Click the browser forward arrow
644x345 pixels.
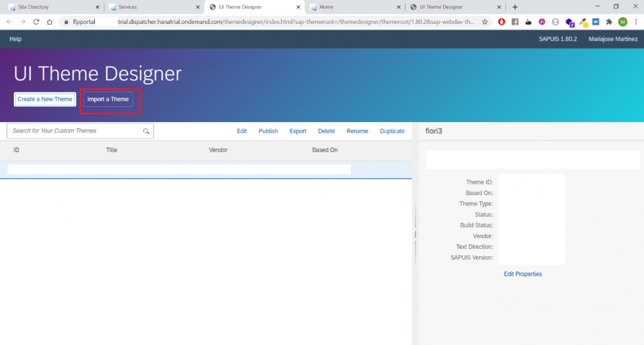coord(23,22)
